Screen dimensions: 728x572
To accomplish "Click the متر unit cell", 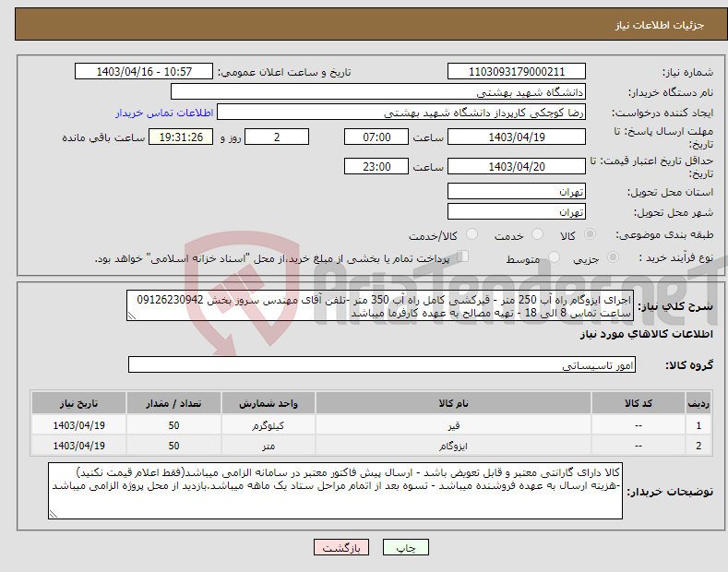I will 269,446.
